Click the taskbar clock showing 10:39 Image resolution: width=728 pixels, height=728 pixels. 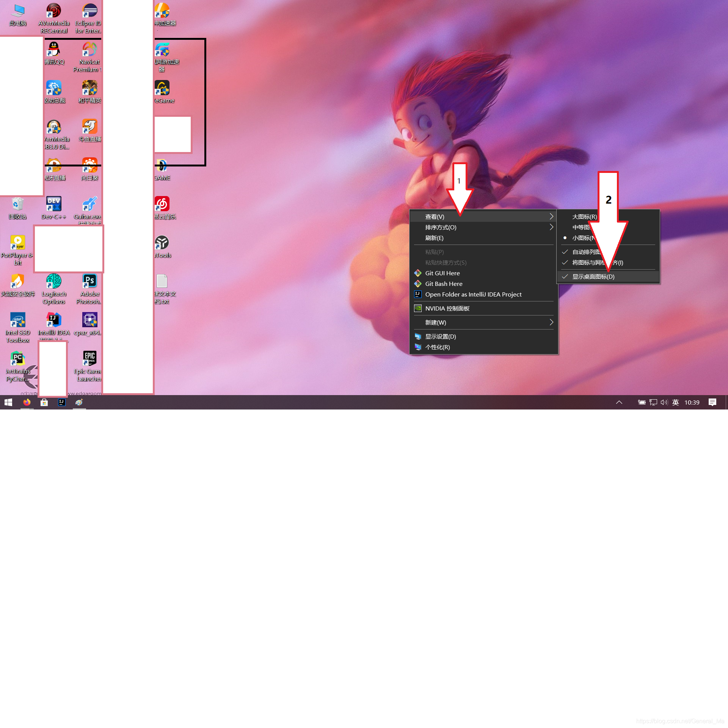pos(692,402)
